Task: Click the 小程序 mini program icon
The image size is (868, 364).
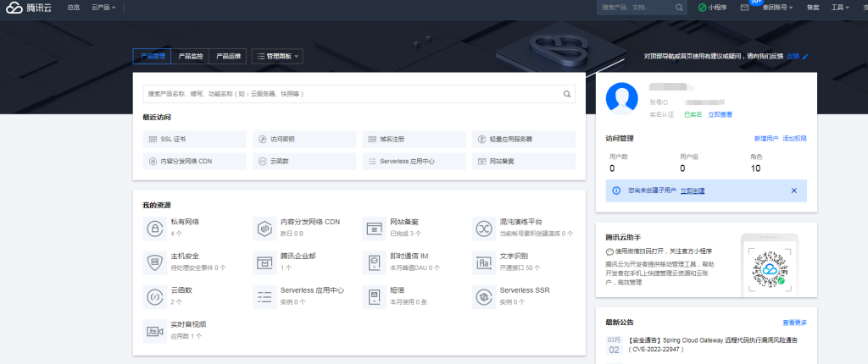Action: pyautogui.click(x=702, y=8)
